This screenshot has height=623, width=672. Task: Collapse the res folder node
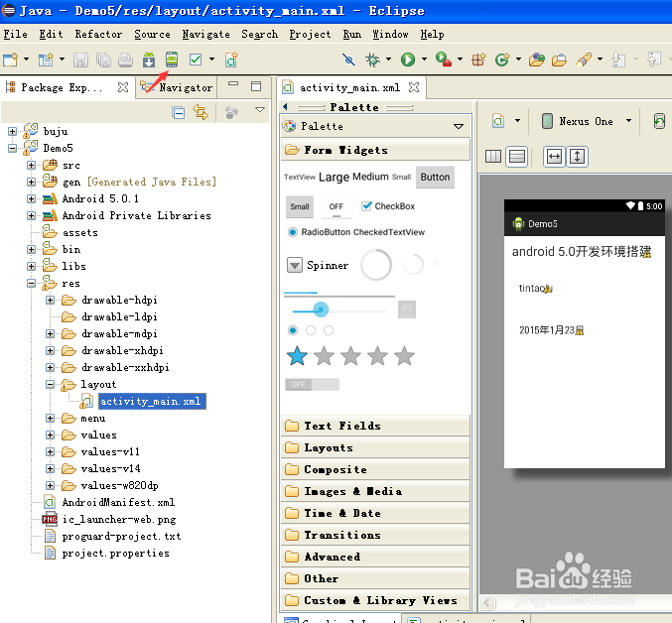[31, 283]
